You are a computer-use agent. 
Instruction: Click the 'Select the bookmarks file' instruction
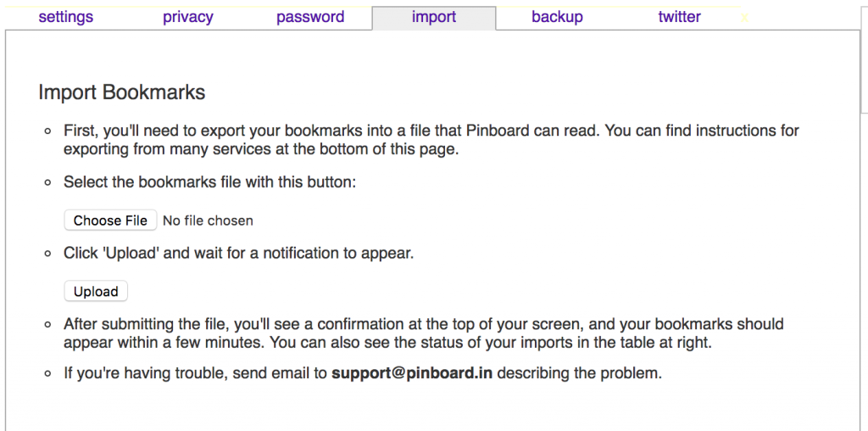210,182
